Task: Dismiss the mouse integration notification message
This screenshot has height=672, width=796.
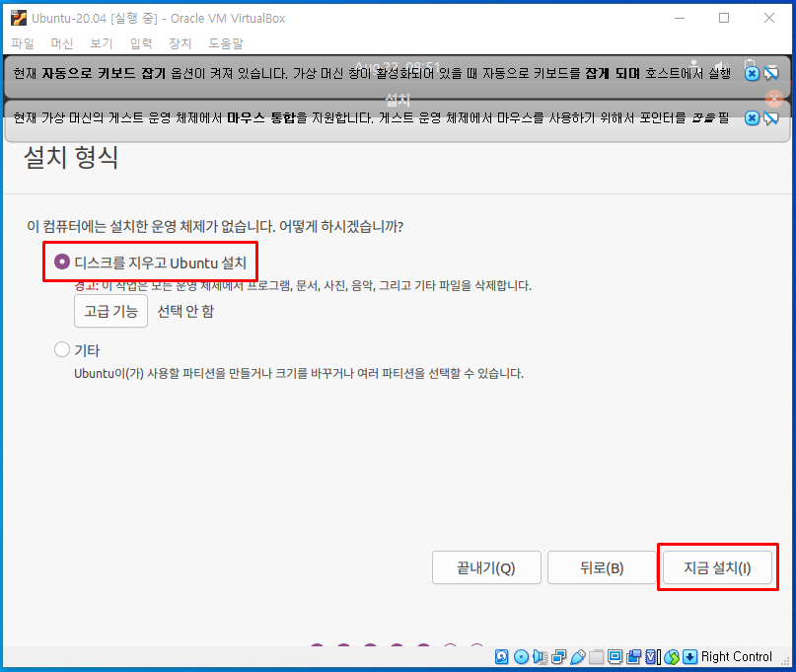Action: tap(753, 118)
